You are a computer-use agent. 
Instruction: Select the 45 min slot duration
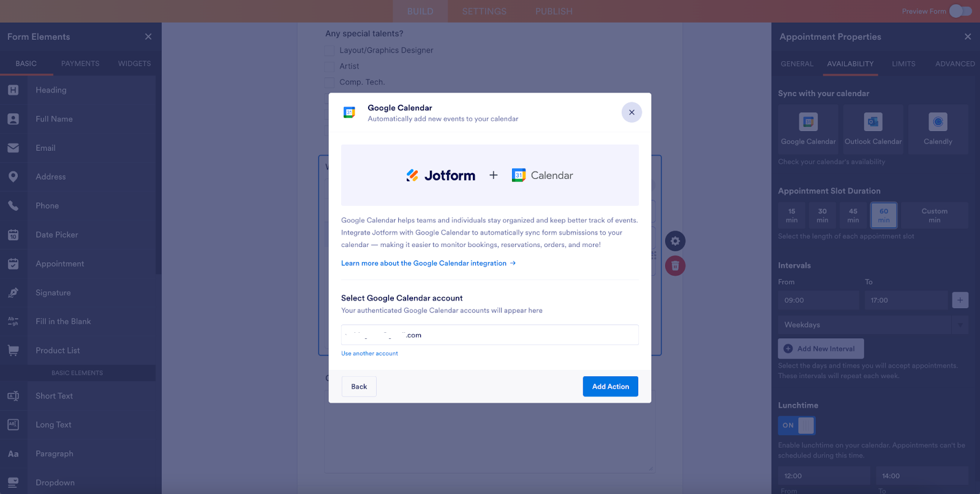[x=853, y=215]
